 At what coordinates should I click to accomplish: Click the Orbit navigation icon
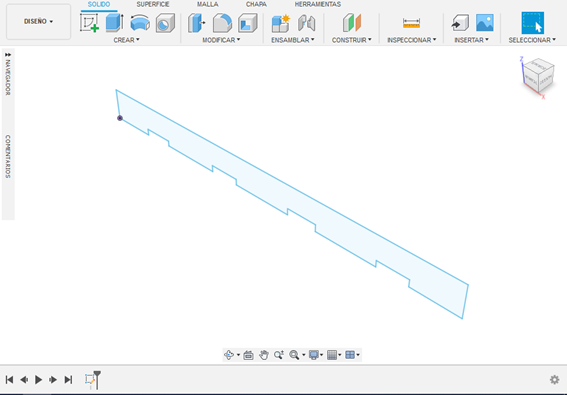coord(229,355)
